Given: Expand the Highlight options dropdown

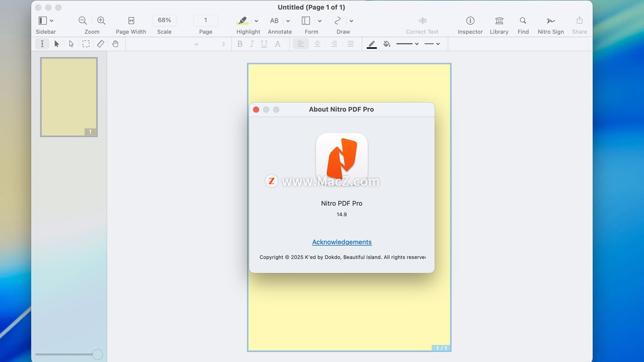Looking at the screenshot, I should click(x=256, y=21).
